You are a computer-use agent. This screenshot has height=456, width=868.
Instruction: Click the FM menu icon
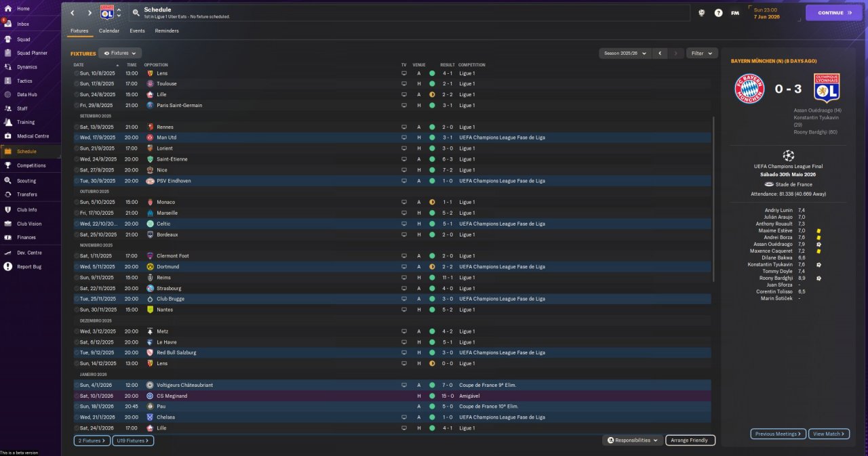pyautogui.click(x=735, y=13)
